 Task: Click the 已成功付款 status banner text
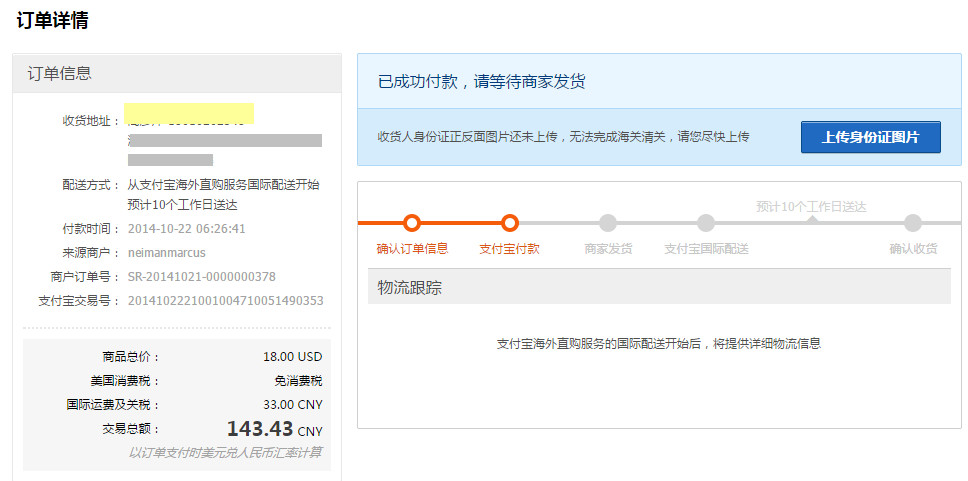[481, 81]
